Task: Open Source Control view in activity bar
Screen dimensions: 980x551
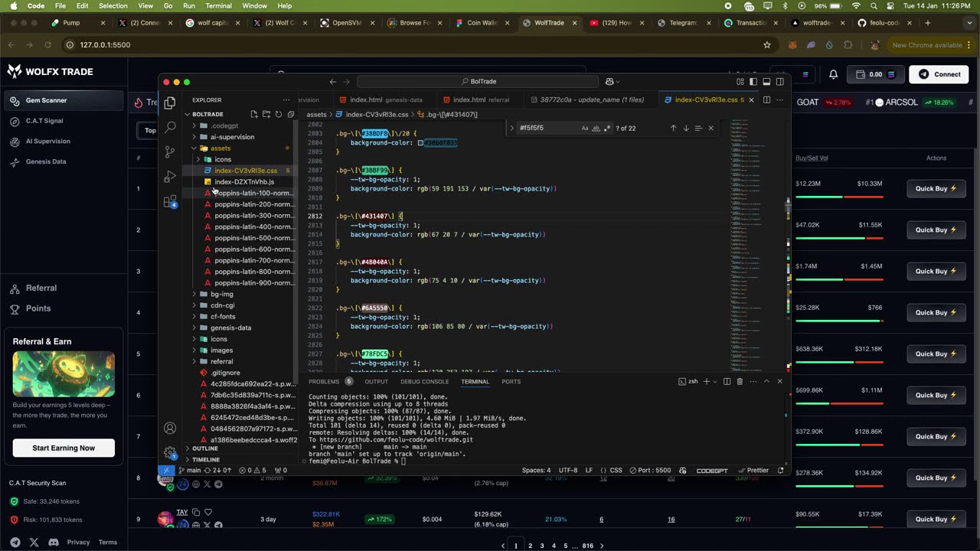Action: pyautogui.click(x=170, y=152)
